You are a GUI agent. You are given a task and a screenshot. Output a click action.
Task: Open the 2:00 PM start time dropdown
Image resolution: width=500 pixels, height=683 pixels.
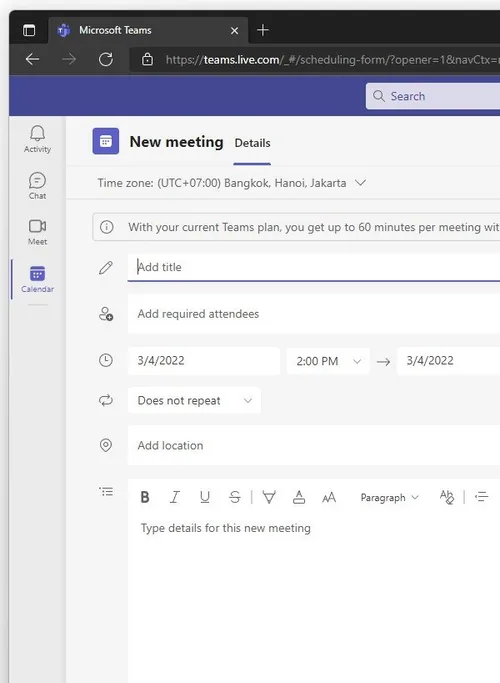pos(328,361)
